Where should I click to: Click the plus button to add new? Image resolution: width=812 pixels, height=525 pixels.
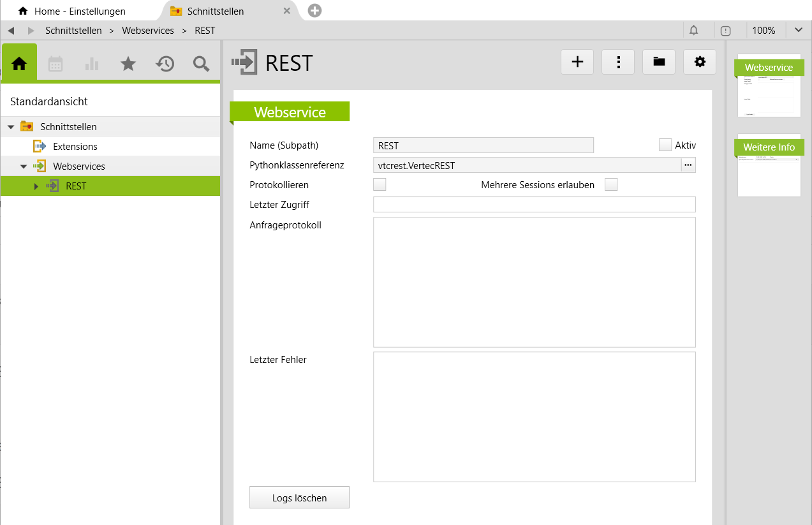[x=577, y=62]
